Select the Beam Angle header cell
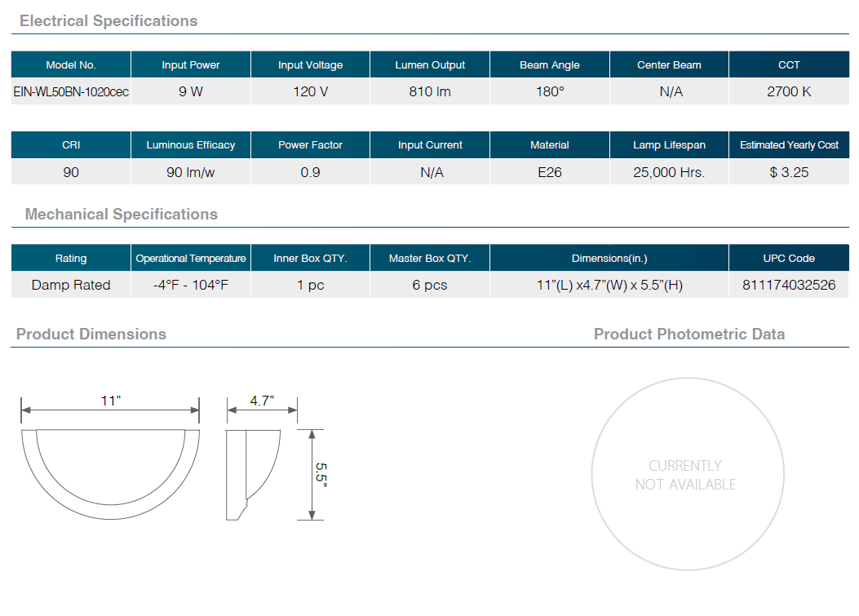 pos(550,65)
